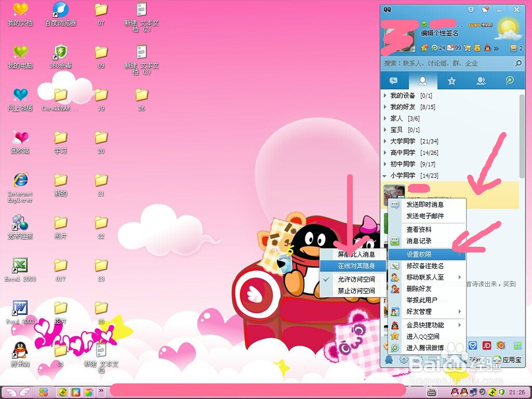Open the app manager grid icon
532x399 pixels.
518,346
